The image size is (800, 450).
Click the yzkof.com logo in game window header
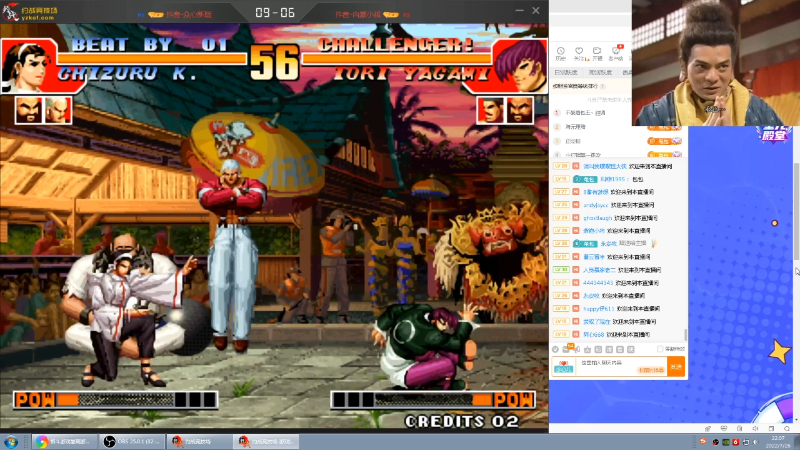[x=30, y=12]
